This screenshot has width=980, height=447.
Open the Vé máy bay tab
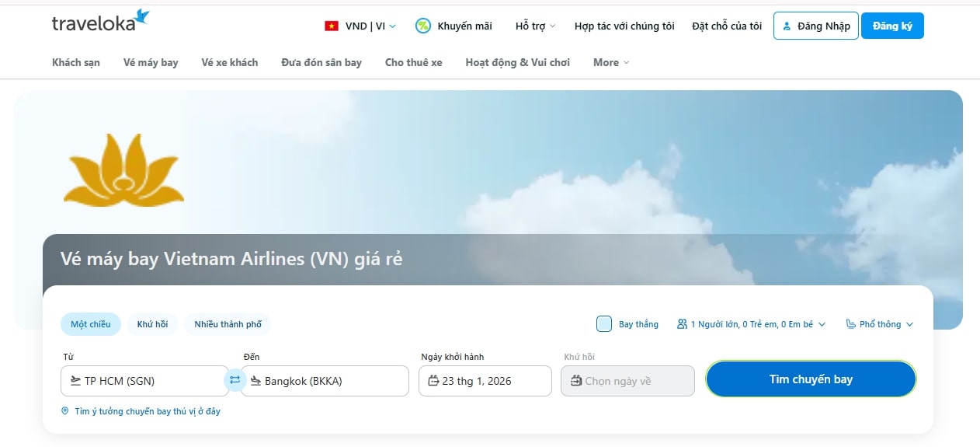[151, 62]
